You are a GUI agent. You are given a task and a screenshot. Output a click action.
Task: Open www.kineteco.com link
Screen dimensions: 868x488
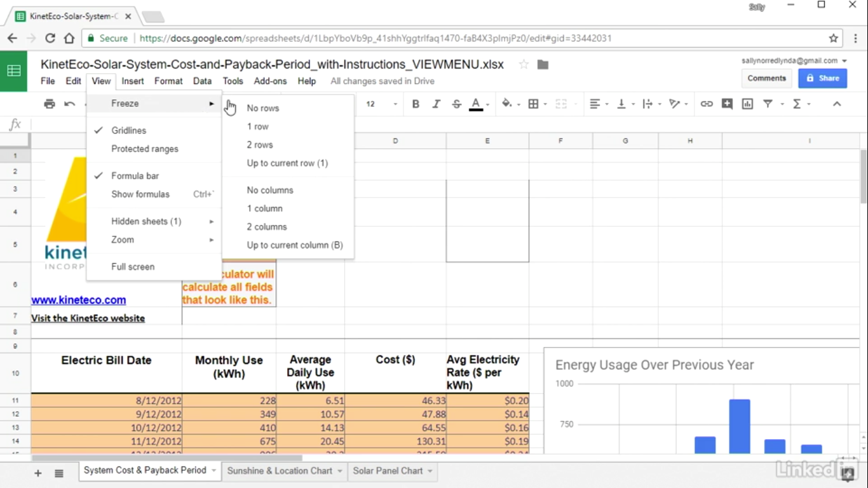coord(79,300)
